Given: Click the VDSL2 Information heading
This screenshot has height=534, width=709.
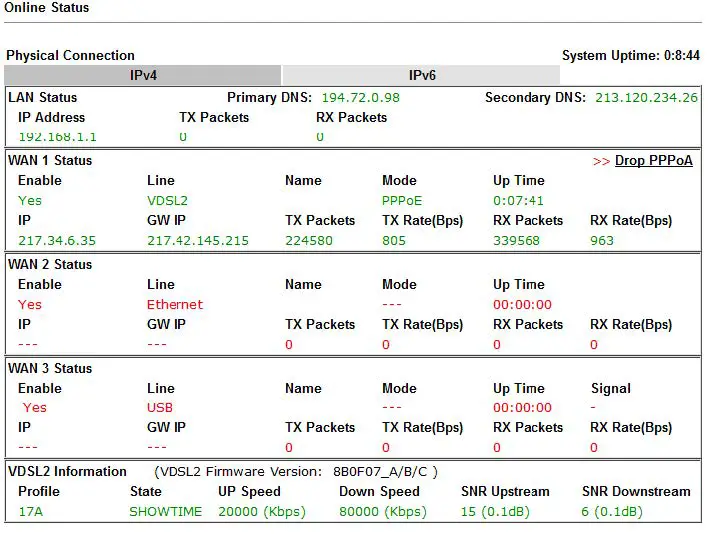Looking at the screenshot, I should pyautogui.click(x=67, y=472).
